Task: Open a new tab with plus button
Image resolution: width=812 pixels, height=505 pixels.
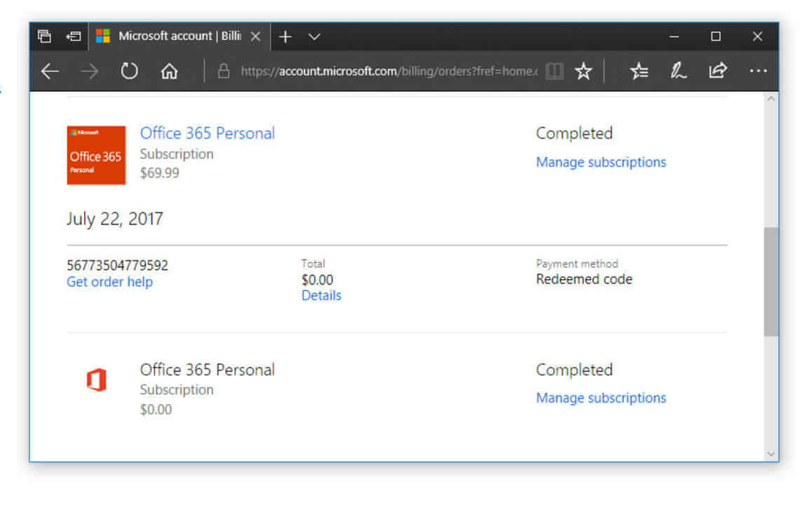Action: pyautogui.click(x=285, y=36)
